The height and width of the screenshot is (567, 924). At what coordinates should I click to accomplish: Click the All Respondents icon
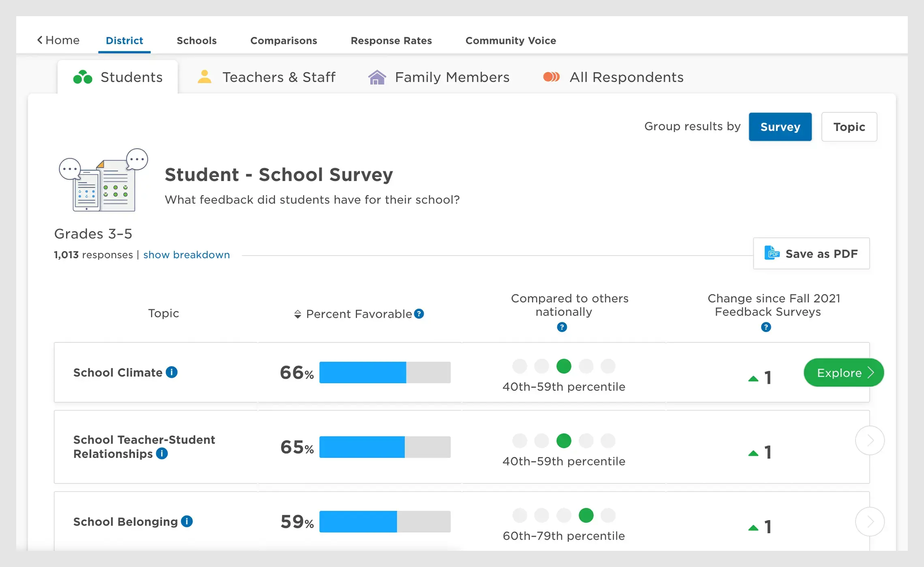[550, 77]
